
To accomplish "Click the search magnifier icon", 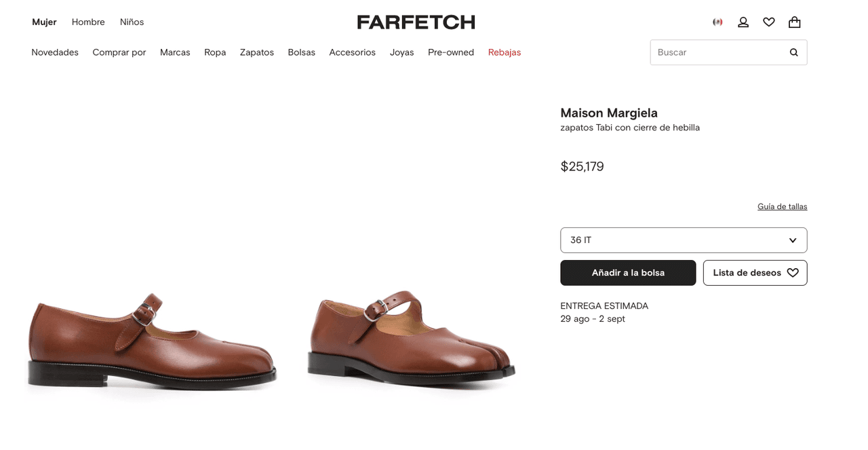I will coord(794,52).
